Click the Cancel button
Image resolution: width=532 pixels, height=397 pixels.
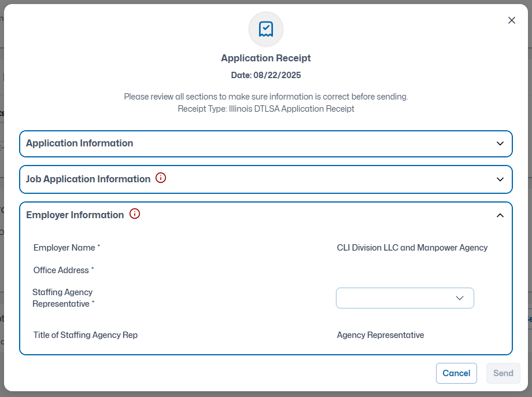pos(456,373)
